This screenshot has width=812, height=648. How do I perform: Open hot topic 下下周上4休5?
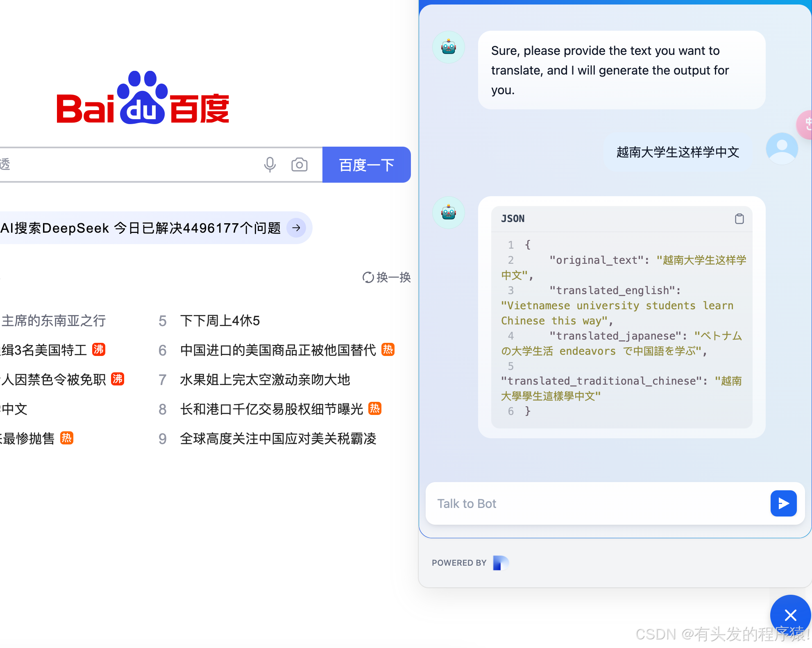pos(220,321)
